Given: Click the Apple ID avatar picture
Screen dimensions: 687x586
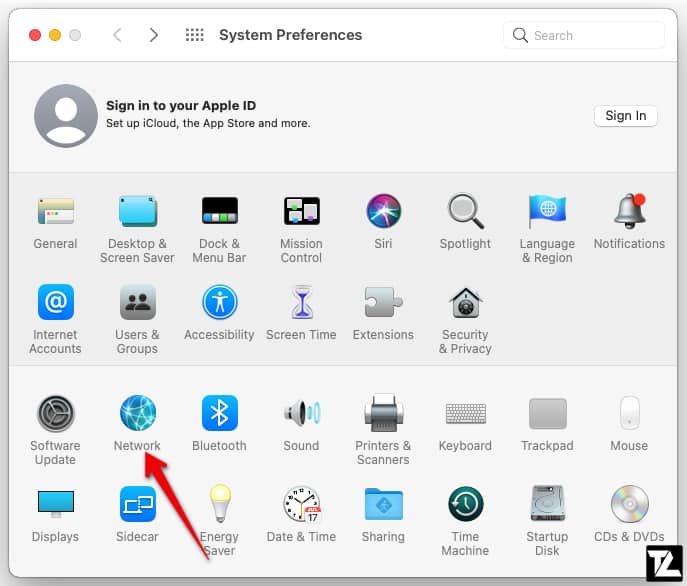Looking at the screenshot, I should pyautogui.click(x=66, y=116).
